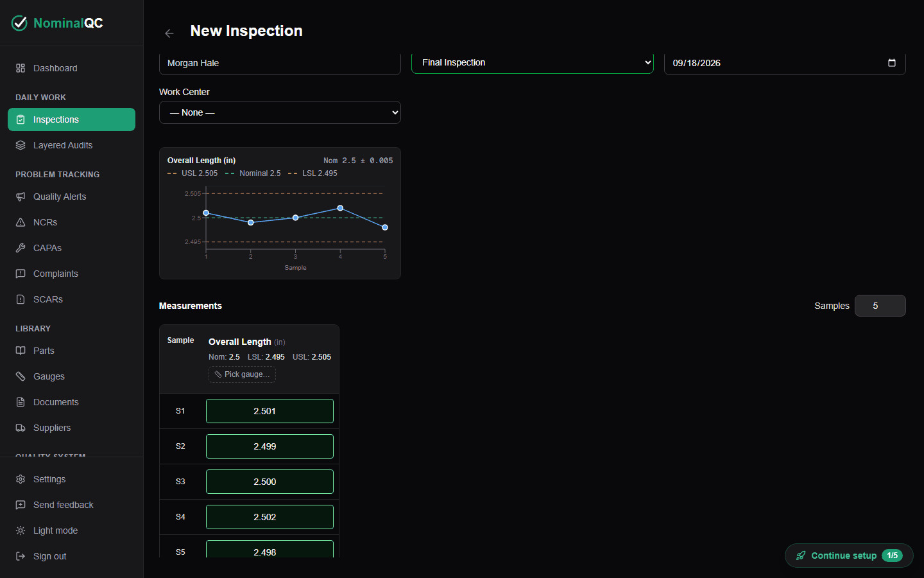Screen dimensions: 924x578
Task: Click the Settings gear icon
Action: [21, 479]
